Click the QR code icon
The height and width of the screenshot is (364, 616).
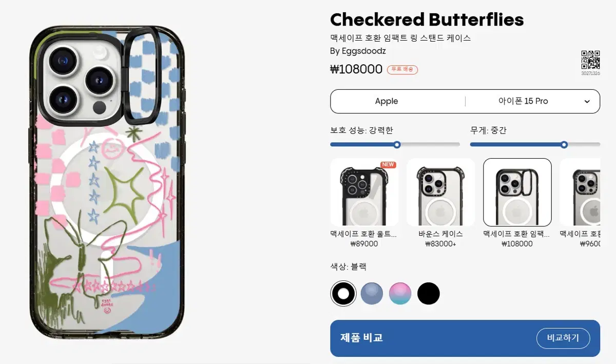tap(590, 60)
